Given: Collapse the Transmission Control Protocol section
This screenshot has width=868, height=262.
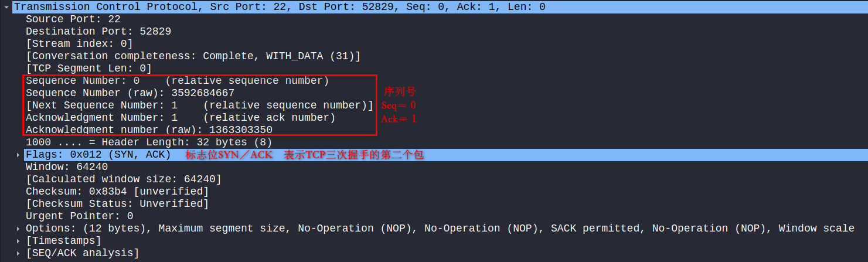Looking at the screenshot, I should [x=6, y=7].
